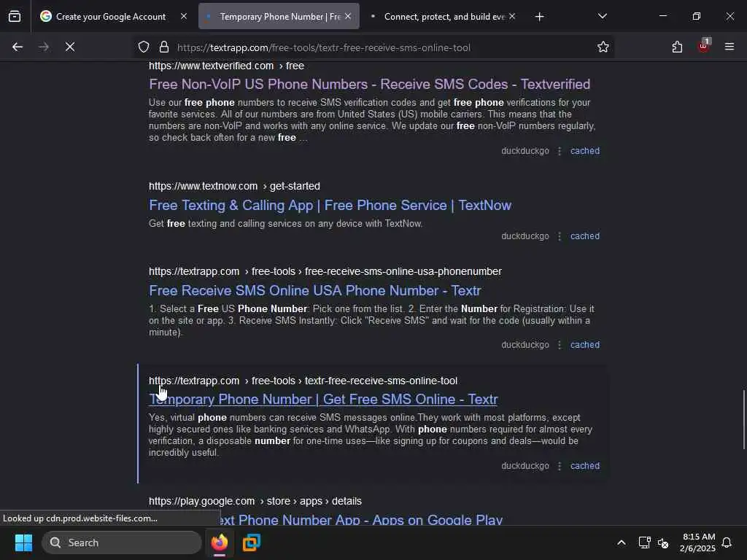Open Firefox application hamburger menu

click(729, 47)
